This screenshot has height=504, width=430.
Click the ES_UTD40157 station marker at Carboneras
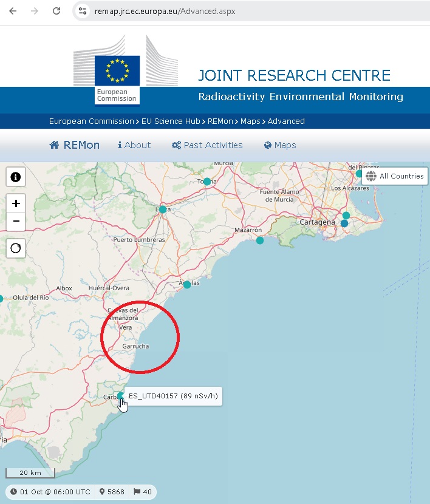point(120,396)
